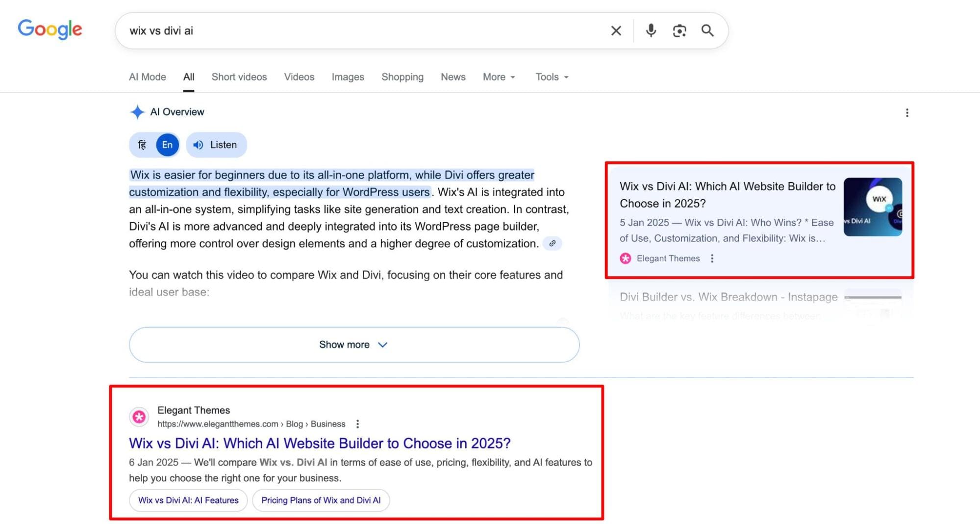Jump to Wix vs Divi AI: AI Features
Viewport: 980px width, 524px height.
click(188, 500)
